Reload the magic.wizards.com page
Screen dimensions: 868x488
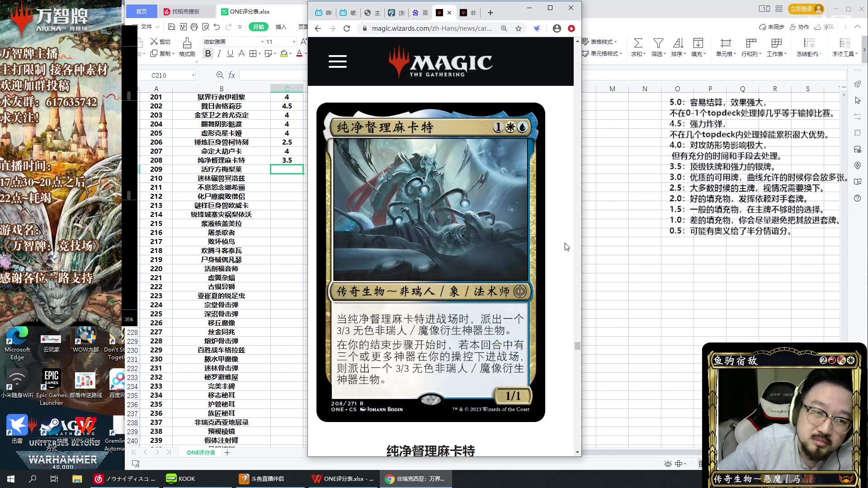(x=347, y=28)
